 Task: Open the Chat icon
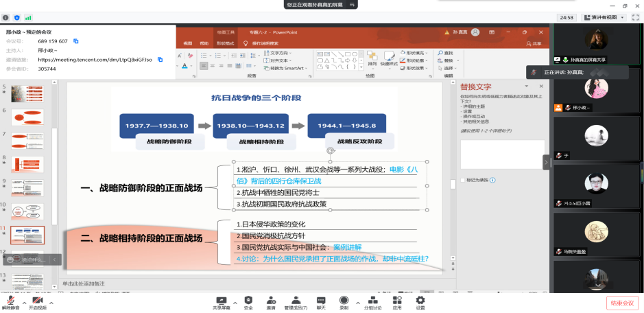pyautogui.click(x=320, y=301)
